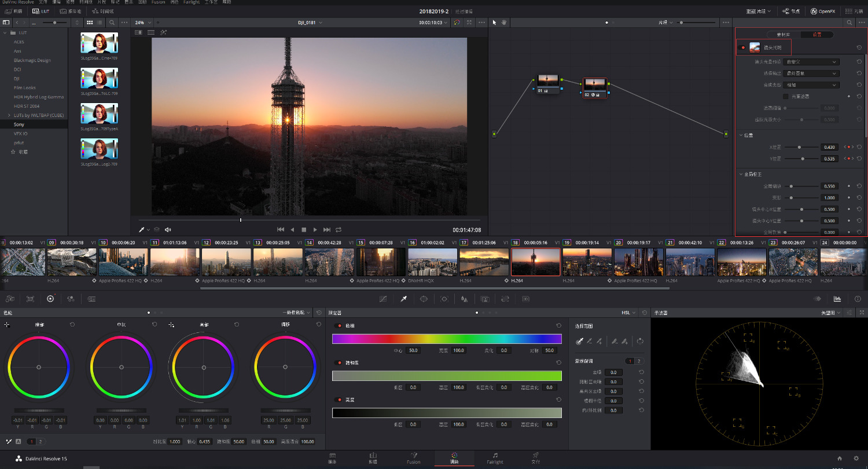Open the 素材库 (Library) tab in OpenFX
Image resolution: width=868 pixels, height=469 pixels.
click(784, 35)
